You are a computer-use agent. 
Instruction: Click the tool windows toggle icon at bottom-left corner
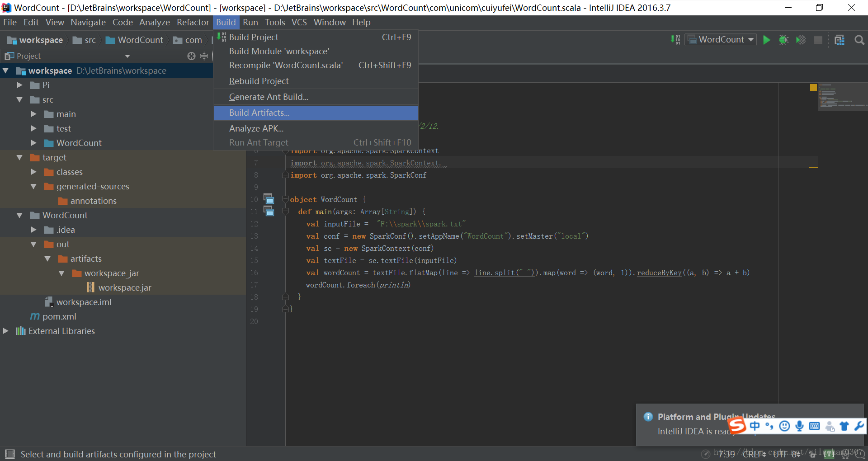10,454
